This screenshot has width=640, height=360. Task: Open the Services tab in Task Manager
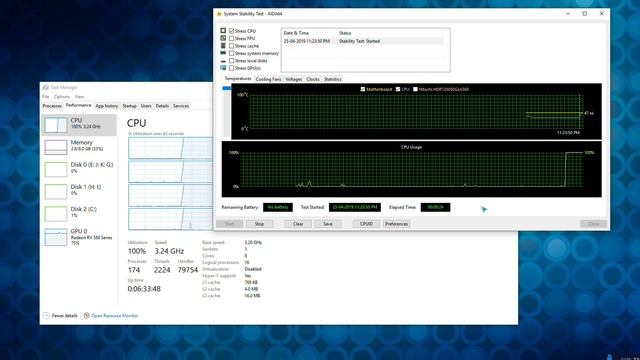click(x=181, y=106)
